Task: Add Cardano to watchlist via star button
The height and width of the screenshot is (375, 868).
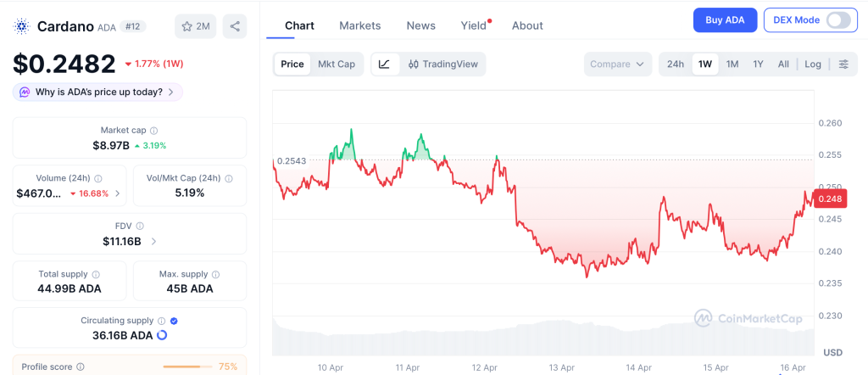Action: 195,26
